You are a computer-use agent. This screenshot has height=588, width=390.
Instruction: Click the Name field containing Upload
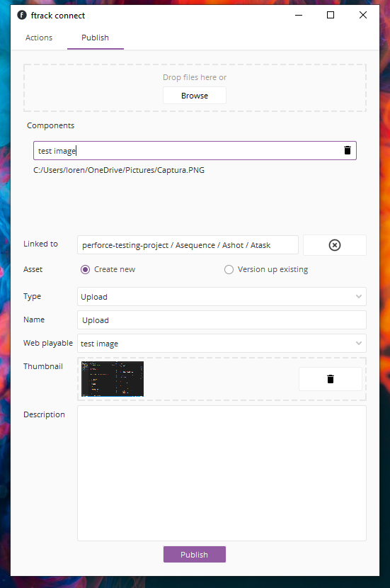(x=222, y=320)
